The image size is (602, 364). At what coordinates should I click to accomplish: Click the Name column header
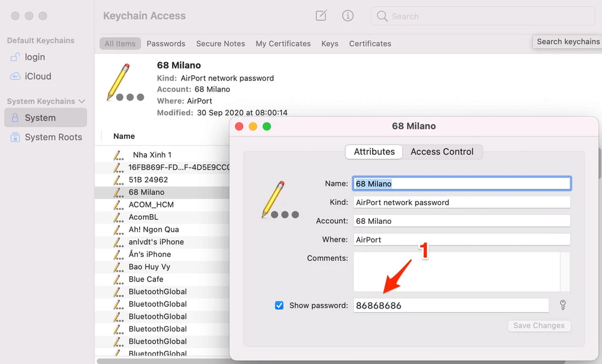pyautogui.click(x=124, y=136)
